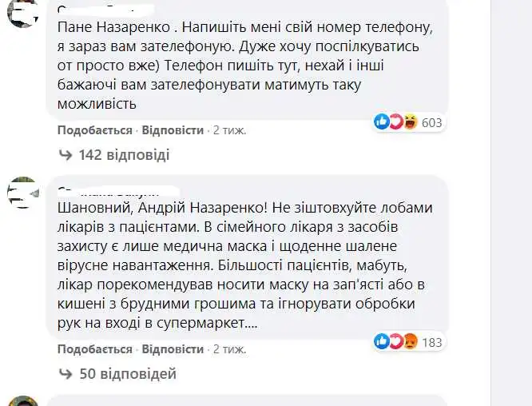Image resolution: width=532 pixels, height=406 pixels.
Task: Click the blue thumbs-up icon beside 183
Action: point(382,342)
